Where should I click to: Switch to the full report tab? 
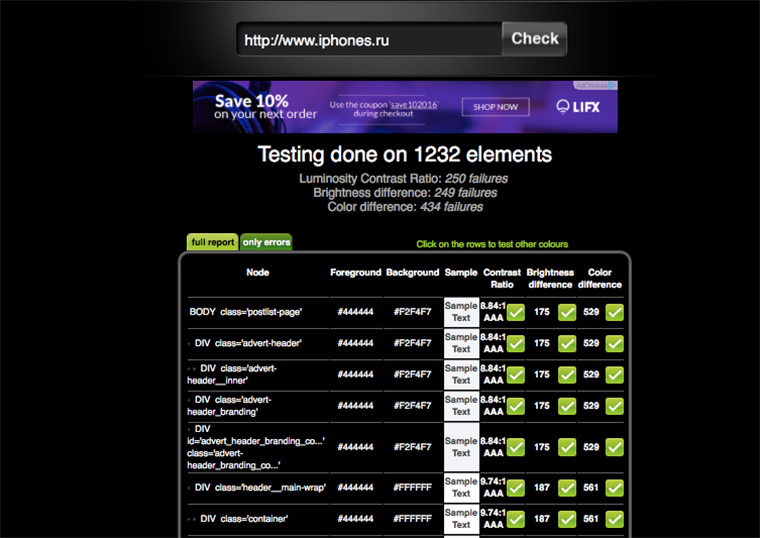point(212,242)
